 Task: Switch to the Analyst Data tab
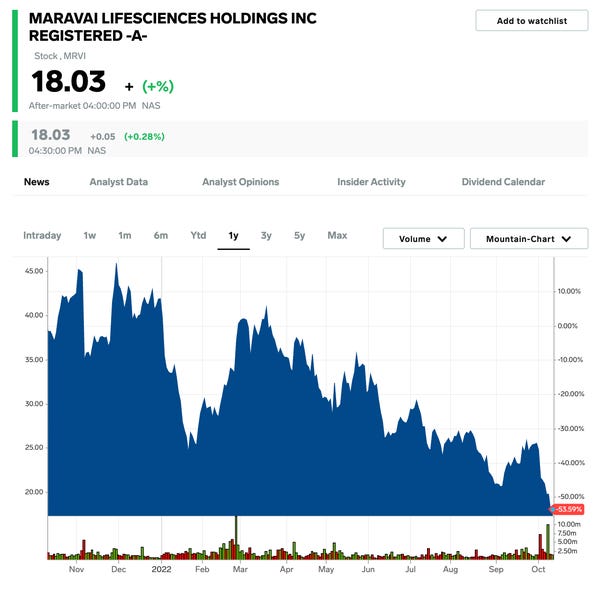pos(119,182)
